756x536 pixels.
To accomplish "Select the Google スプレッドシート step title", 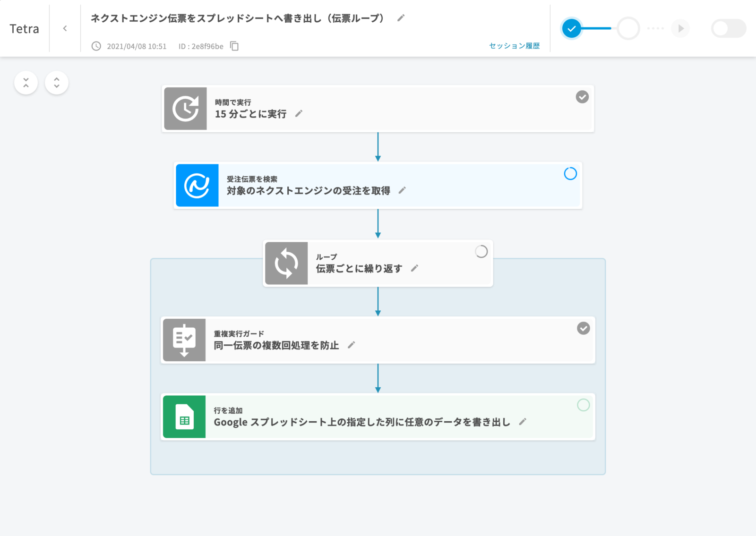I will point(362,422).
